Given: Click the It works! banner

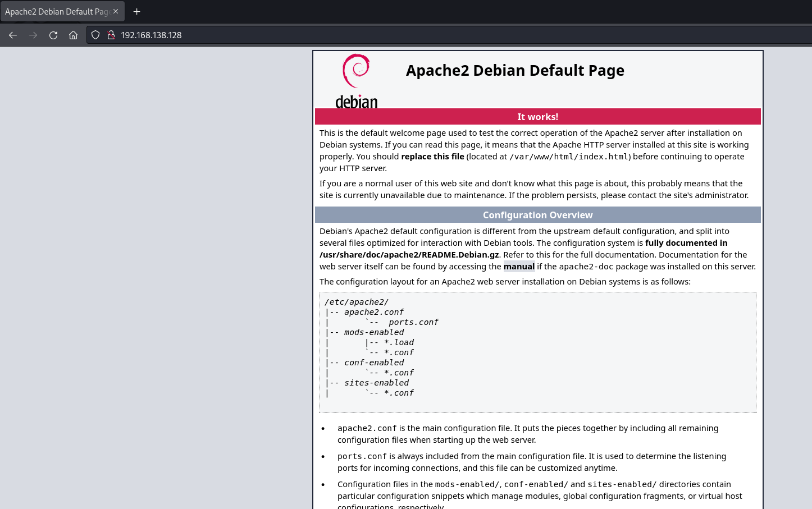Looking at the screenshot, I should pyautogui.click(x=538, y=117).
